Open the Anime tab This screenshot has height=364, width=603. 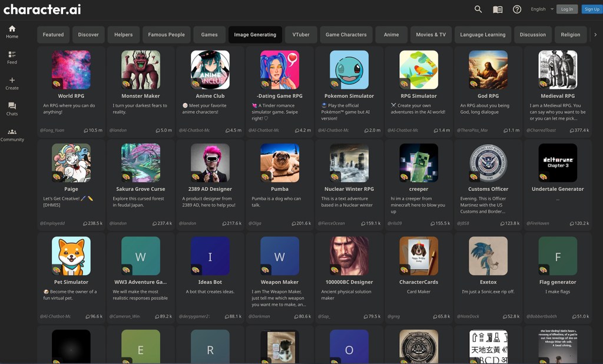coord(391,35)
